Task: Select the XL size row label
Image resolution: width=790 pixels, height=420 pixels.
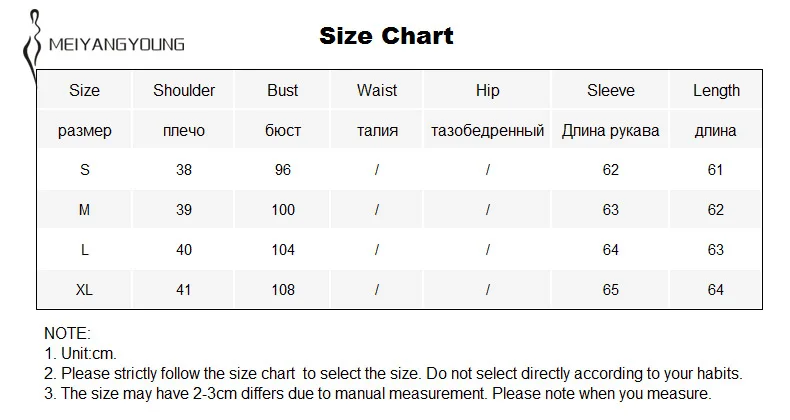Action: pyautogui.click(x=84, y=290)
